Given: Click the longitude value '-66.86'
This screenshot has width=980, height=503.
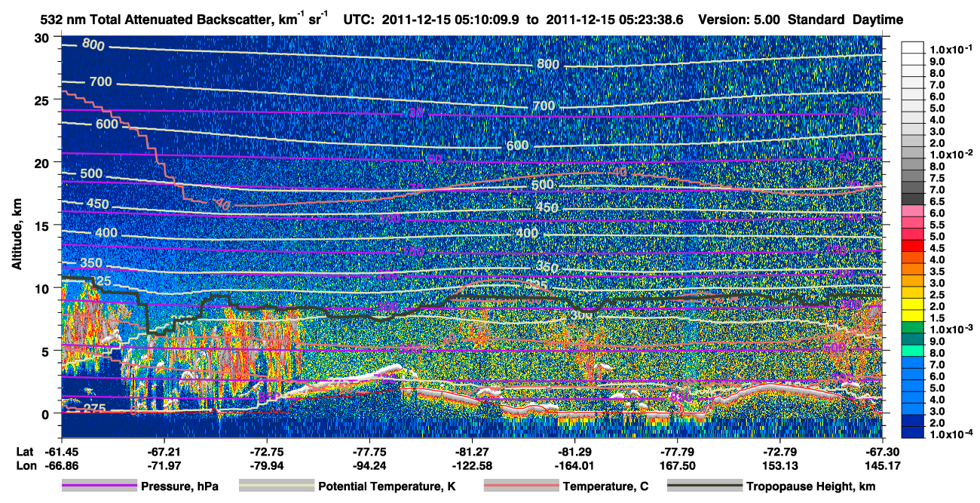Looking at the screenshot, I should [61, 465].
